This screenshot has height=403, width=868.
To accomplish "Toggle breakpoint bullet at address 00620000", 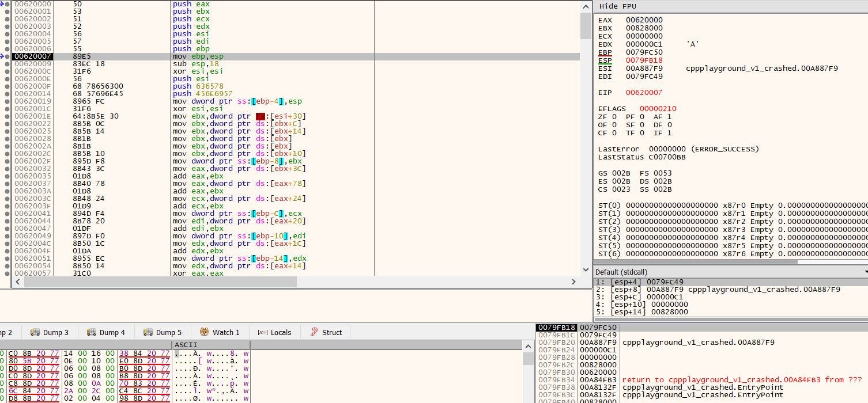I will [x=7, y=4].
